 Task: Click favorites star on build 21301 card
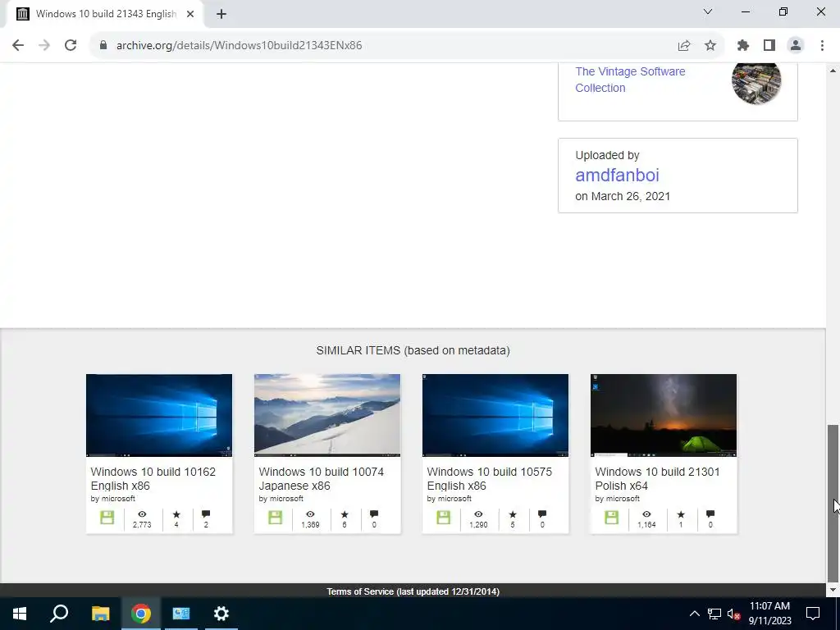(x=681, y=514)
